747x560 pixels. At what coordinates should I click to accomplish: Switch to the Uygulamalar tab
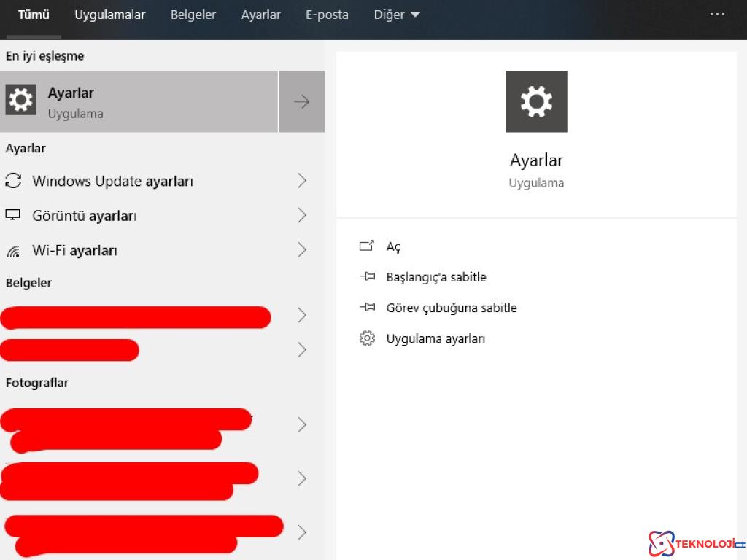(x=109, y=14)
